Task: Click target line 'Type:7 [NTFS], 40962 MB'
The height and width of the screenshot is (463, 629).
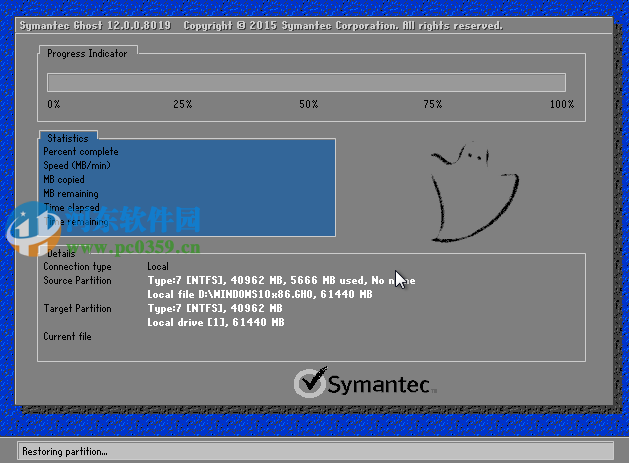Action: 215,309
